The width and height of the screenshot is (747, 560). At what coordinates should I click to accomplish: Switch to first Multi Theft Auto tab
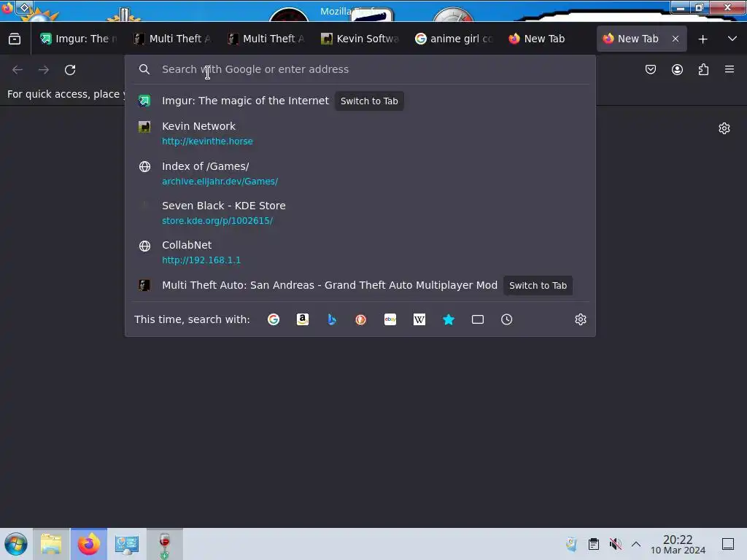(174, 39)
